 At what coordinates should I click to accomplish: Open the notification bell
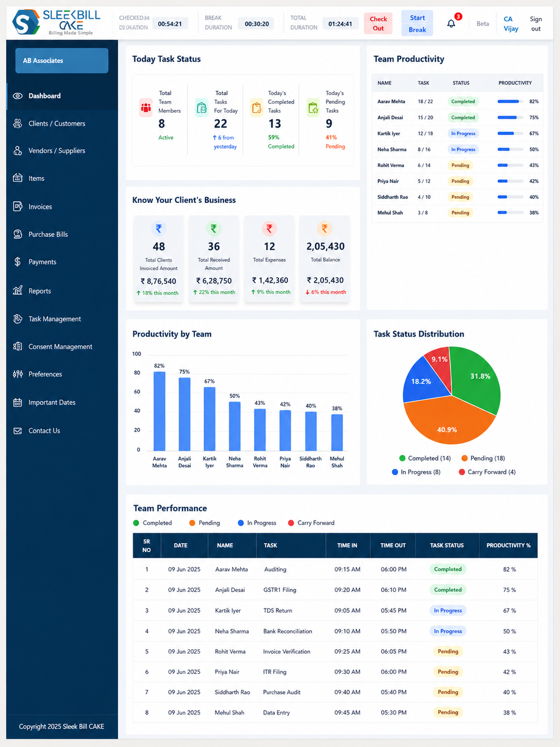point(451,23)
